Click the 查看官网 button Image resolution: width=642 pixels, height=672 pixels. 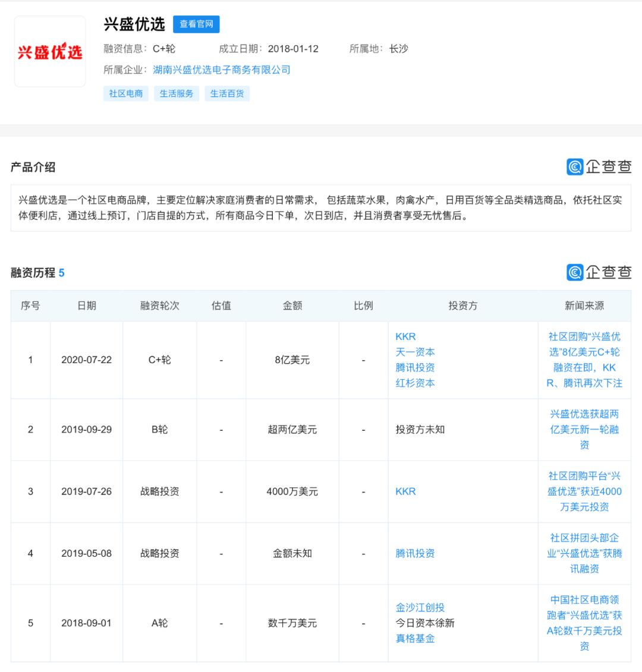[x=197, y=24]
